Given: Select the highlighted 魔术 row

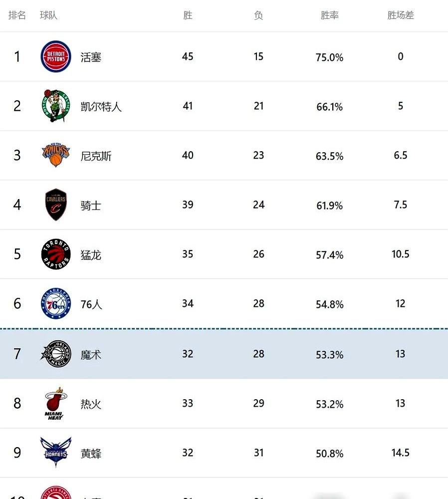Looking at the screenshot, I should 224,354.
